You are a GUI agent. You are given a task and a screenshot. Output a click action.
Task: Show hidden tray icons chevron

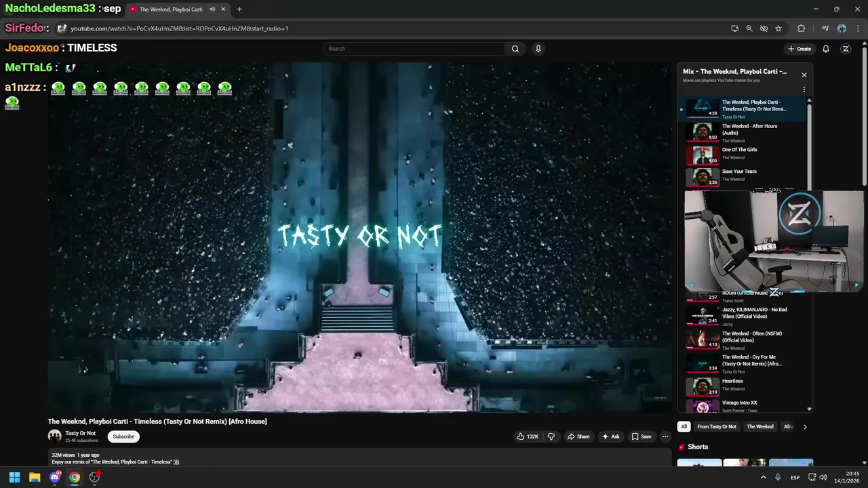(x=764, y=477)
